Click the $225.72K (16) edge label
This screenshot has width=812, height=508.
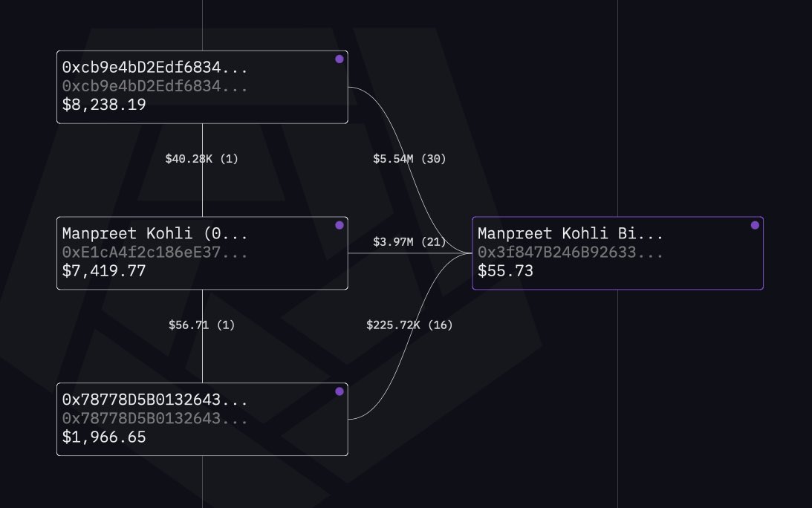(409, 325)
